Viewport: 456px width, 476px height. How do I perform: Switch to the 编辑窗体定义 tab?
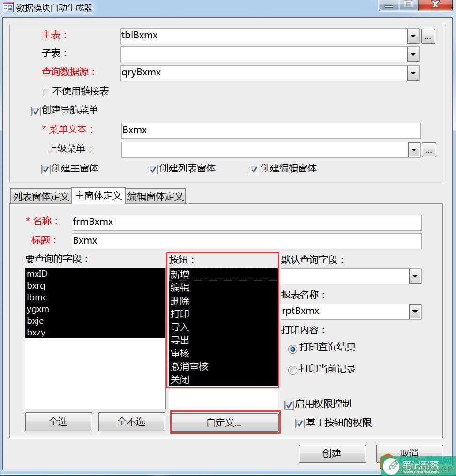[155, 196]
